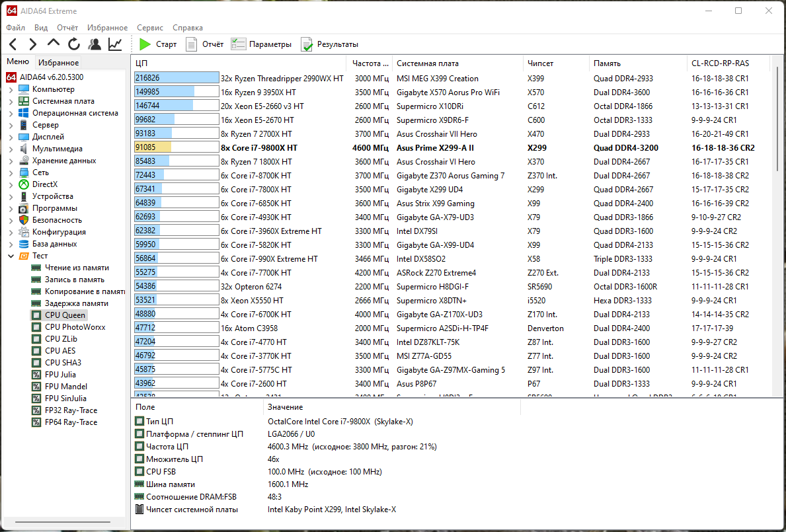Select the 8x Core i7-9800X HT row
786x532 pixels.
click(x=451, y=148)
